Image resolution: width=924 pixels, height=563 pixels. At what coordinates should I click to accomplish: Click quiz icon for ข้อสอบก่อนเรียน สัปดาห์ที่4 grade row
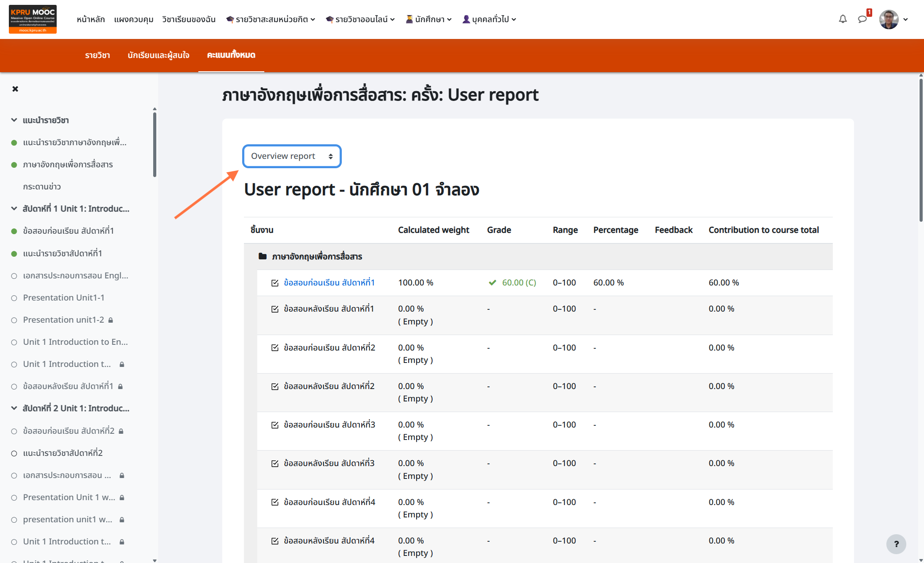(x=275, y=502)
